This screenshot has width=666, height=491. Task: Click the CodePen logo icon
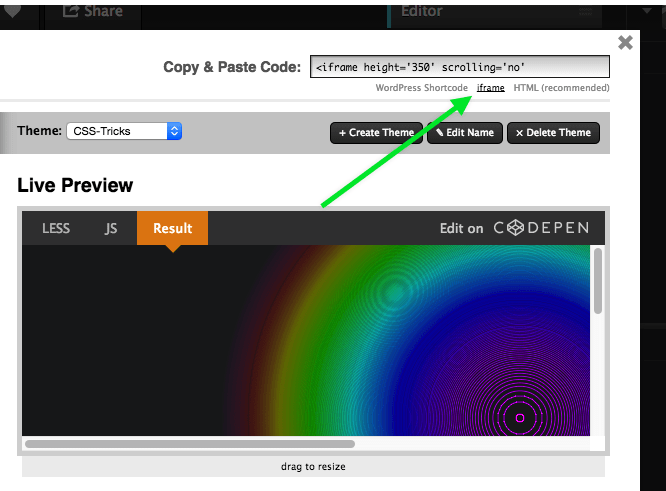click(x=516, y=228)
